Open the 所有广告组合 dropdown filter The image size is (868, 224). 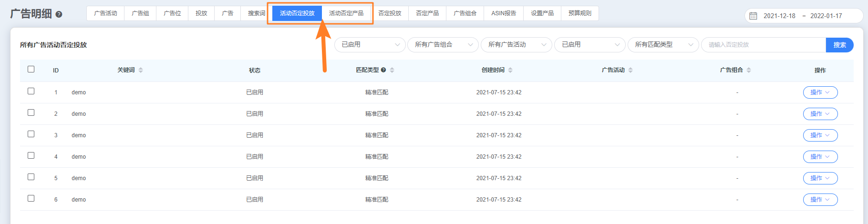pyautogui.click(x=443, y=45)
